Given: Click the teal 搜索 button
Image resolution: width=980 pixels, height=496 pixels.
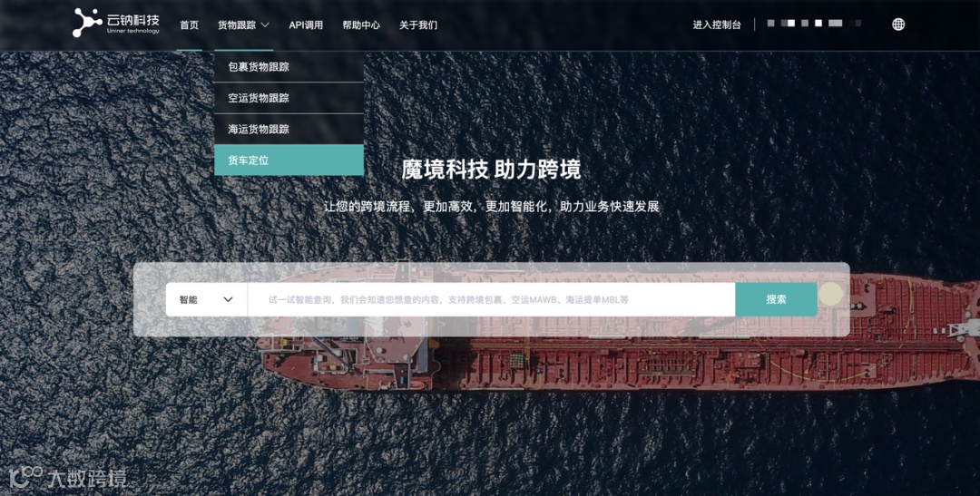Looking at the screenshot, I should click(776, 299).
